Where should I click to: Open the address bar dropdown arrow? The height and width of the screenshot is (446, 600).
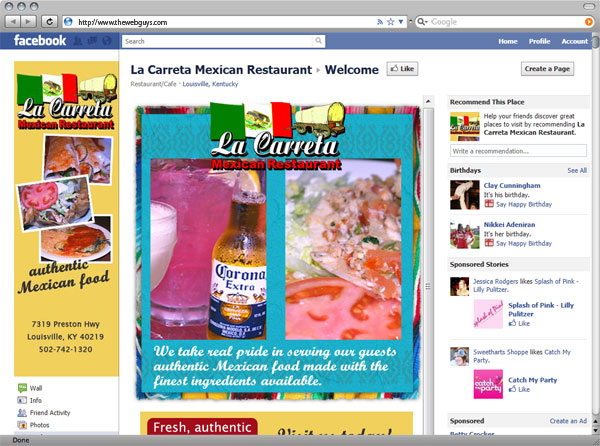(401, 22)
